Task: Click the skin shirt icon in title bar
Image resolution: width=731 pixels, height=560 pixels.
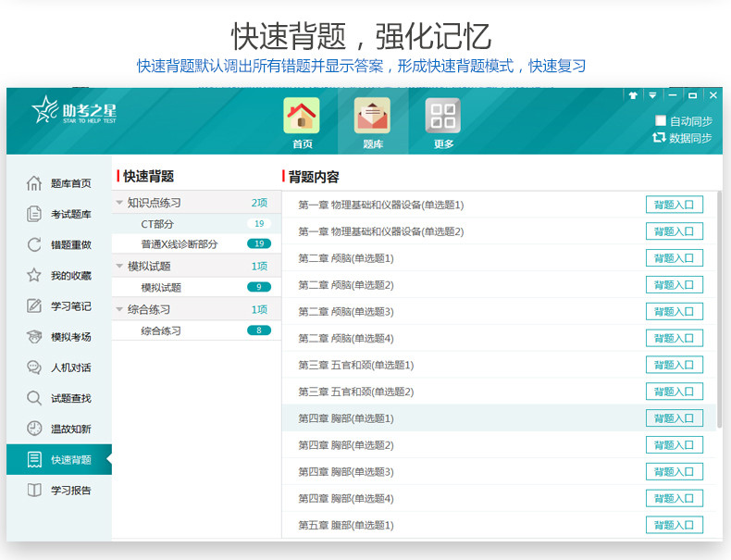Action: [x=633, y=95]
